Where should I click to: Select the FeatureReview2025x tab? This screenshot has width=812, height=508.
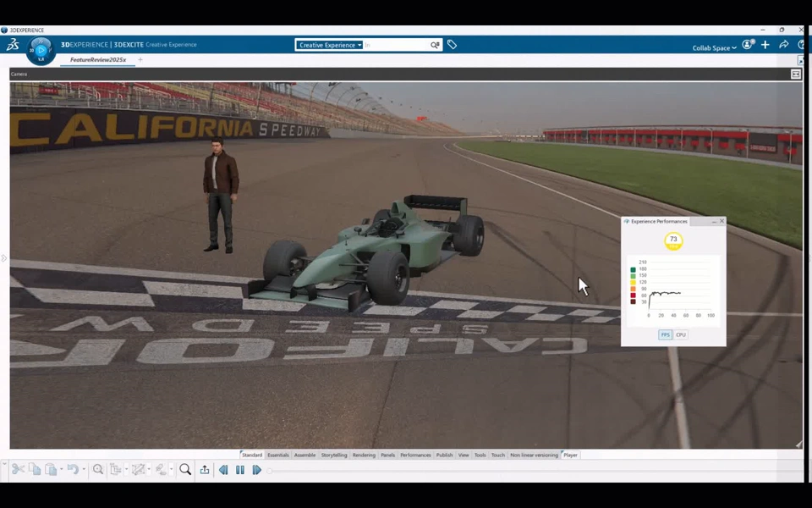tap(98, 60)
